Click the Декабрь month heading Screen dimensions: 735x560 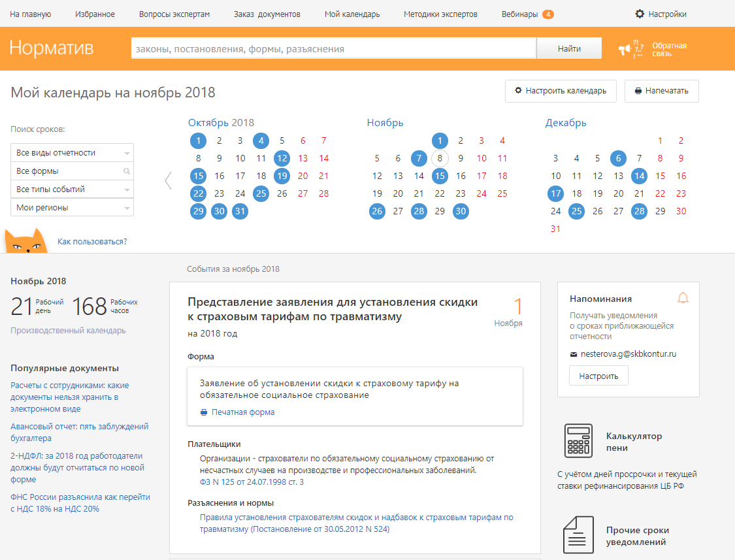tap(565, 123)
